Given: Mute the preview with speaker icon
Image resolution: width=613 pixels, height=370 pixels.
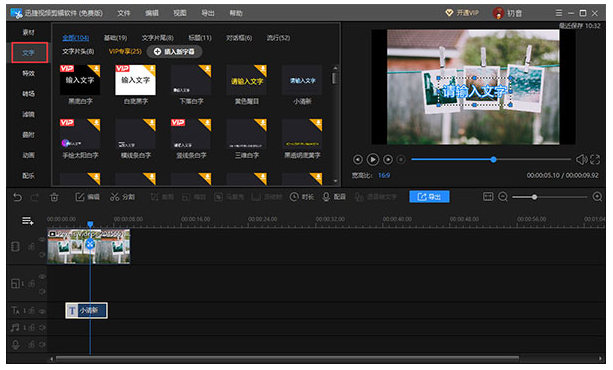Looking at the screenshot, I should [x=581, y=159].
